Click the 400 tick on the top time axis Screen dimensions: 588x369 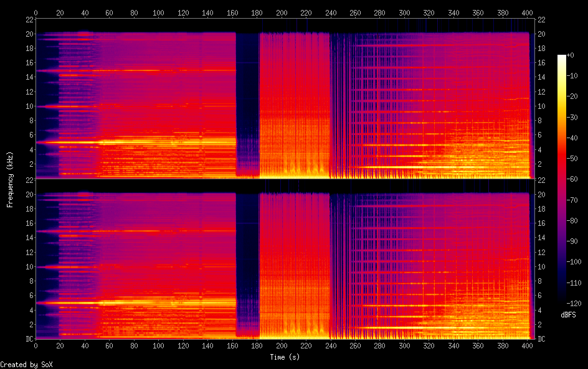click(528, 12)
